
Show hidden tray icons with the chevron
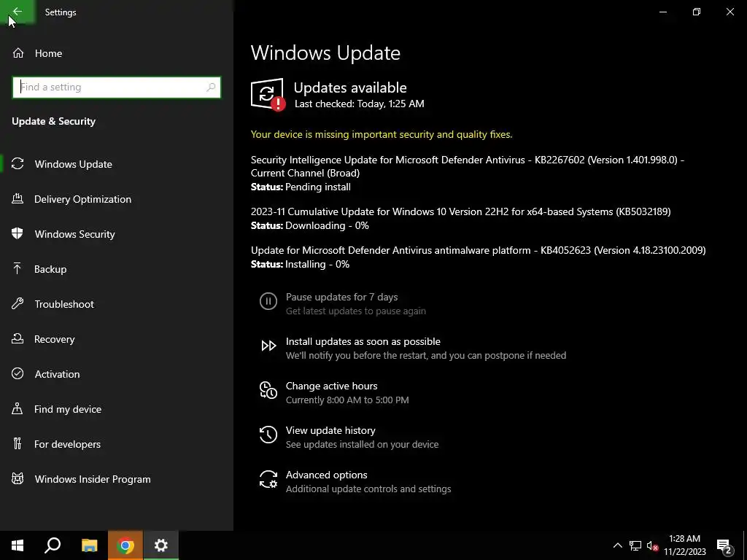point(617,545)
